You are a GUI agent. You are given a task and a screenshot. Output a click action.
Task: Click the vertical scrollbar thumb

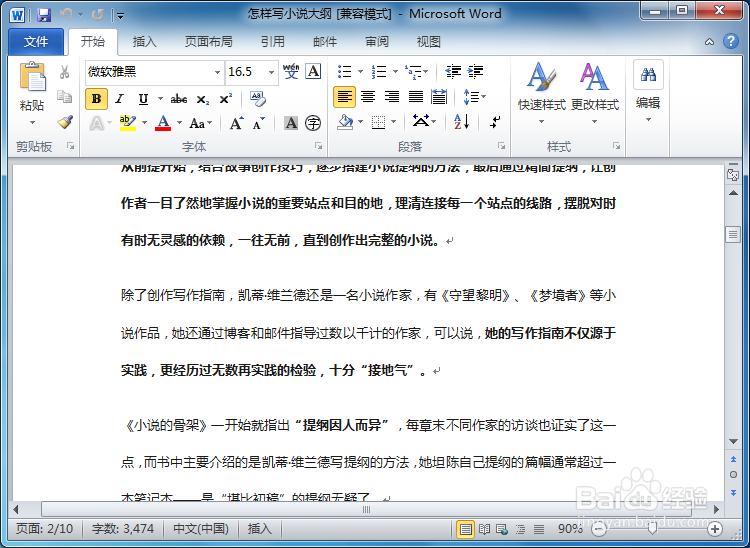733,234
